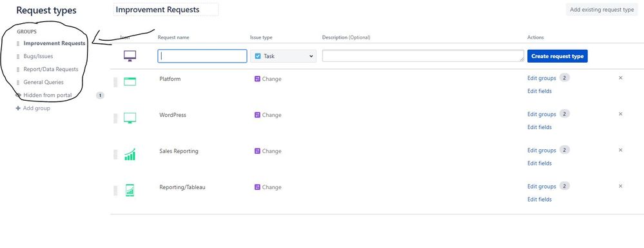644x248 pixels.
Task: Click Change issue type icon for Reporting/Tableau
Action: [x=257, y=187]
